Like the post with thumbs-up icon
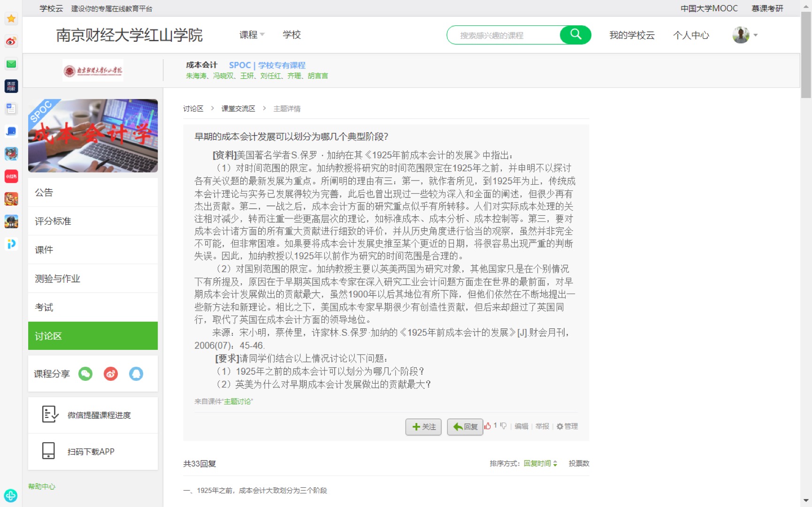Image resolution: width=812 pixels, height=507 pixels. 488,426
